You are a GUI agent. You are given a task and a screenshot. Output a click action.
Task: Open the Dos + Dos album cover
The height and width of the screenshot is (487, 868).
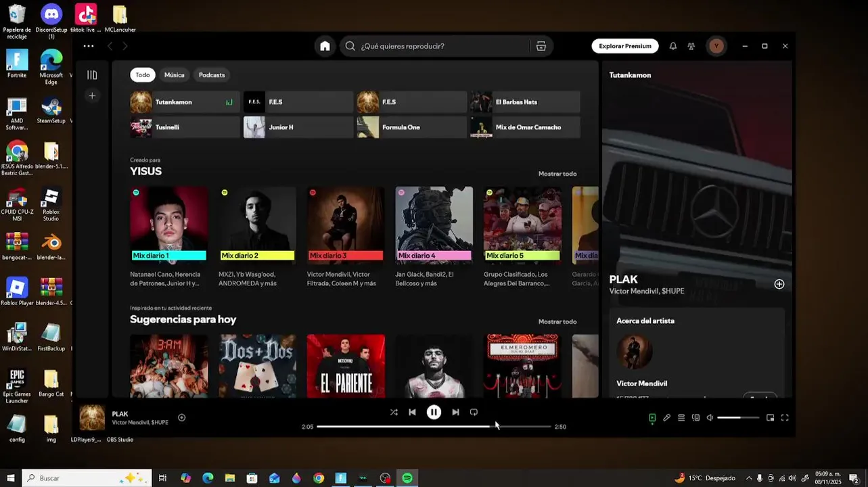[x=257, y=366]
